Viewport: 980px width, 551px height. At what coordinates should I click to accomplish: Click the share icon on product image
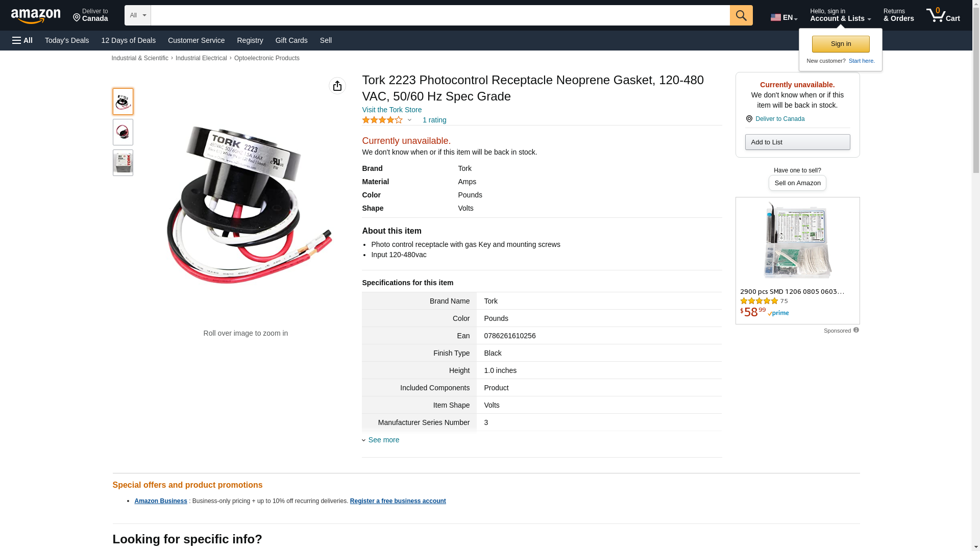(x=337, y=86)
